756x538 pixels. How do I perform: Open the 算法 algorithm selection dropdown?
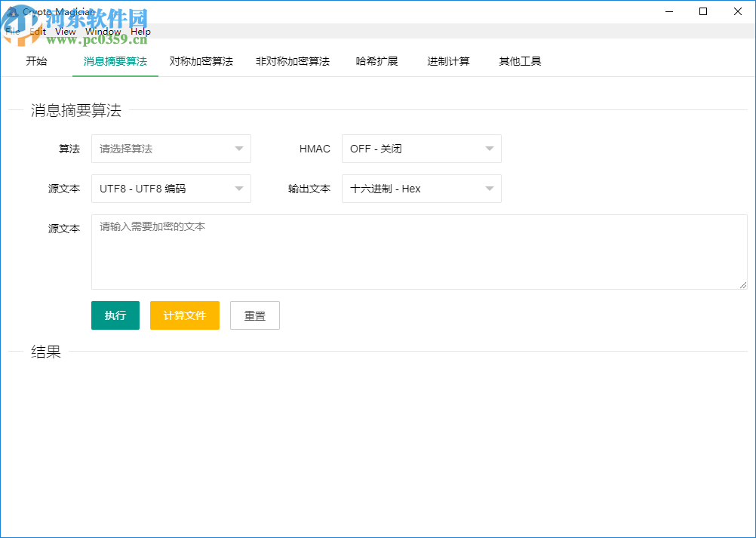[171, 149]
